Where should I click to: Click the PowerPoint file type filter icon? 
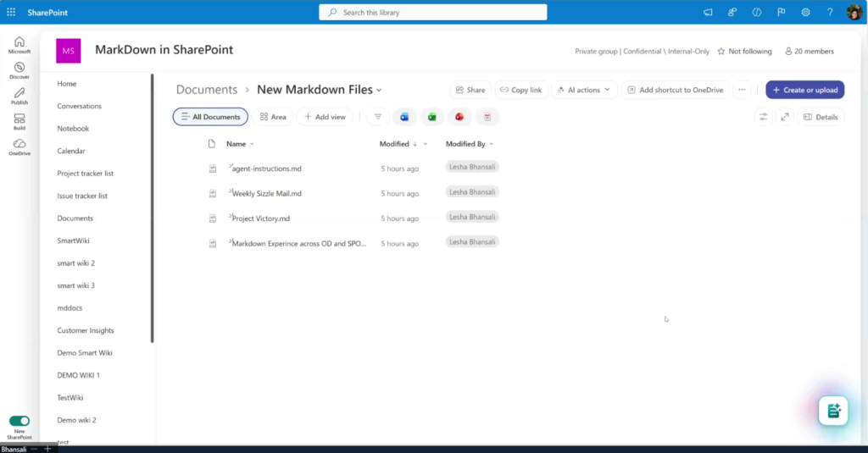click(x=459, y=117)
